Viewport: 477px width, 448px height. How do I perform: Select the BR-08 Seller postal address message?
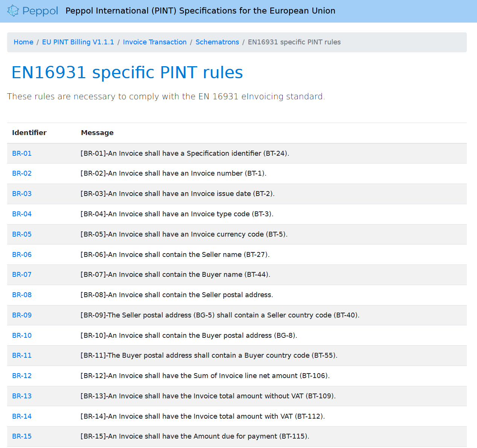[177, 295]
